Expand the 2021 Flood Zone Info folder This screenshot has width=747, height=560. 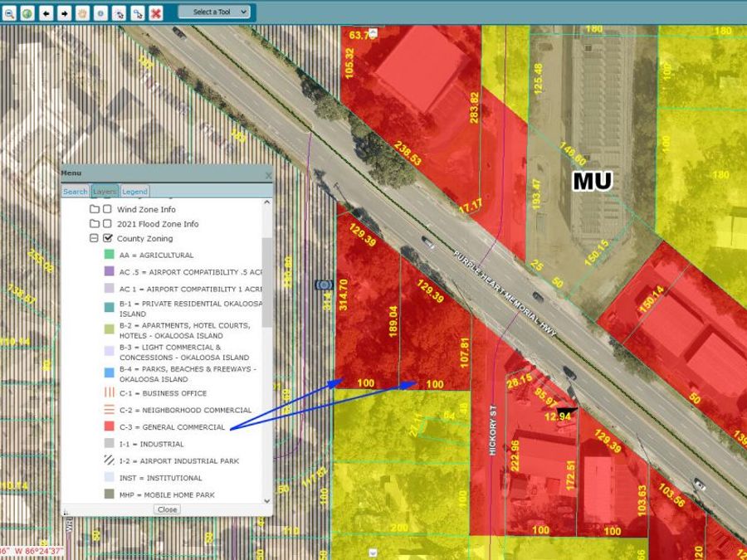pos(95,223)
